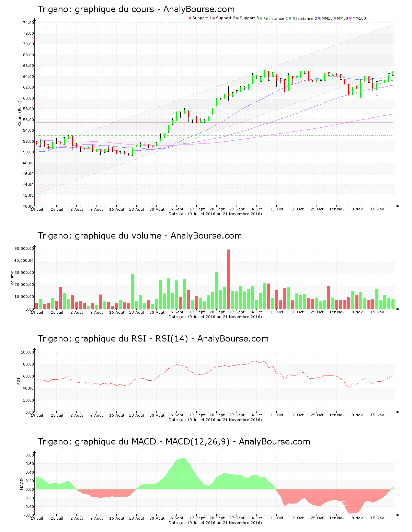412x532 pixels.
Task: Click the MM20 legend marker
Action: click(320, 18)
